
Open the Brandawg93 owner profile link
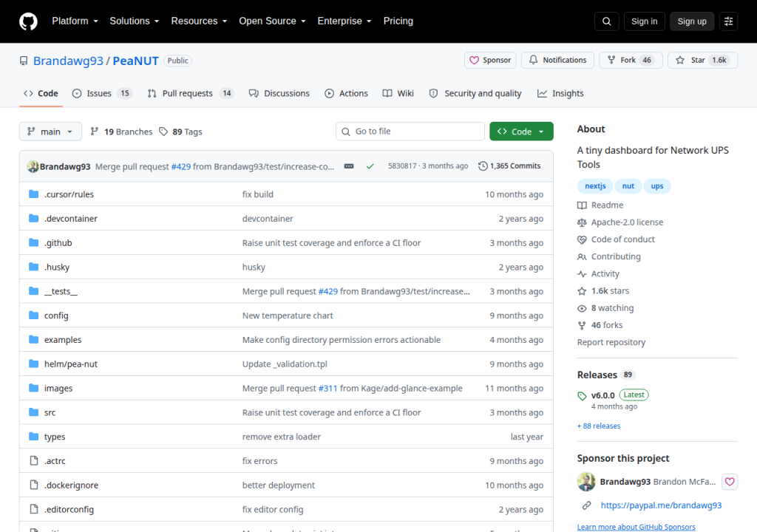(68, 61)
